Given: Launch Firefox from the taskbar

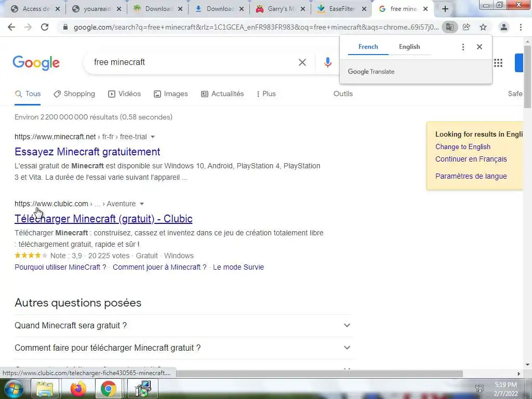Looking at the screenshot, I should click(78, 389).
